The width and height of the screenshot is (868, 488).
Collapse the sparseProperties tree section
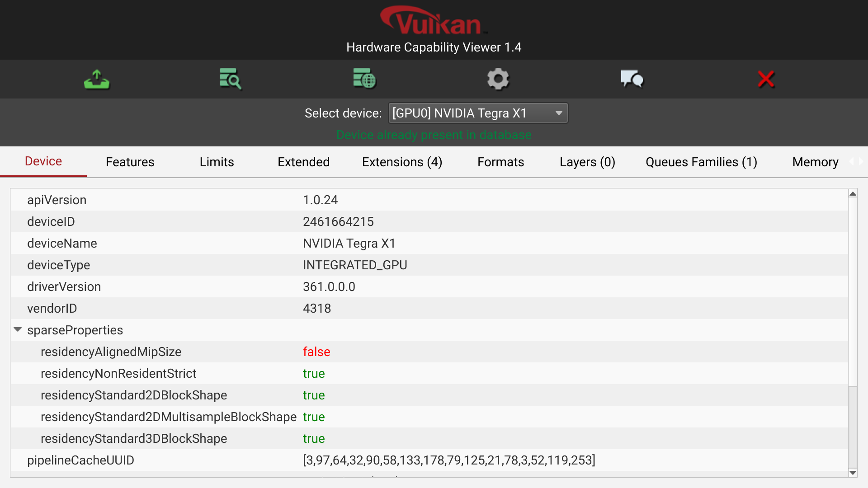(x=19, y=330)
